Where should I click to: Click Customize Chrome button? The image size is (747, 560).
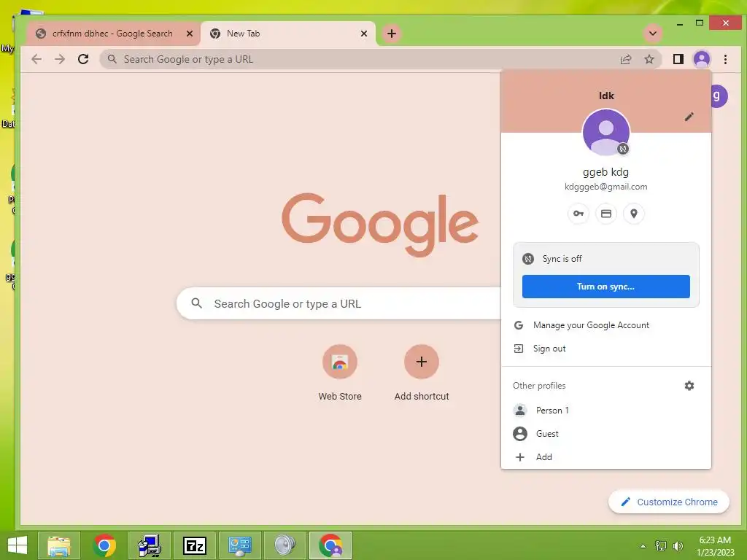pyautogui.click(x=669, y=502)
